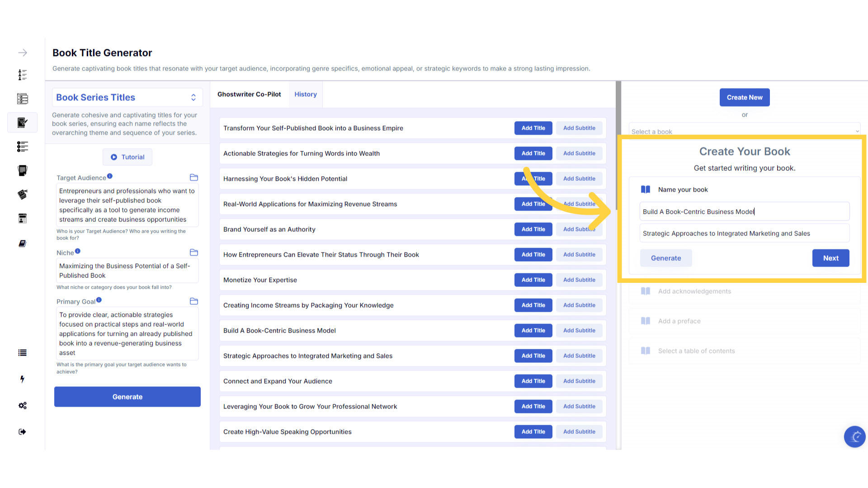Open the Book Series Titles dropdown
Screen dimensions: 868x488
[x=127, y=98]
